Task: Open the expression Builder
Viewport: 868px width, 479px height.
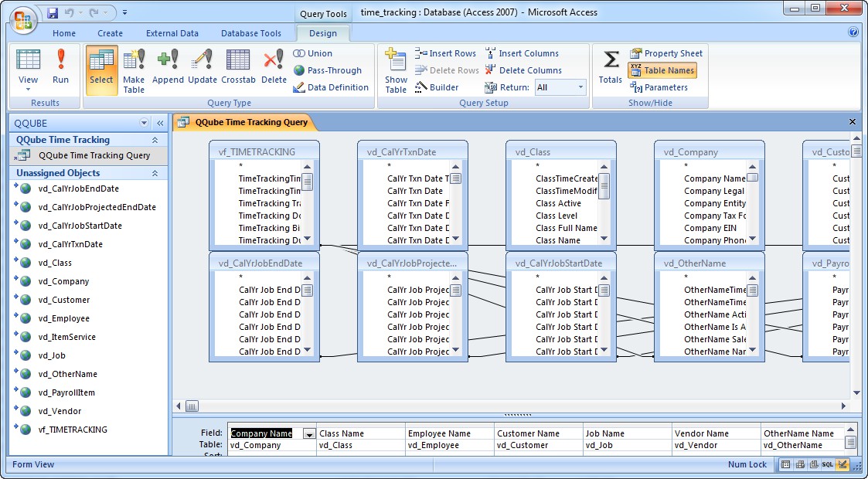Action: click(437, 87)
